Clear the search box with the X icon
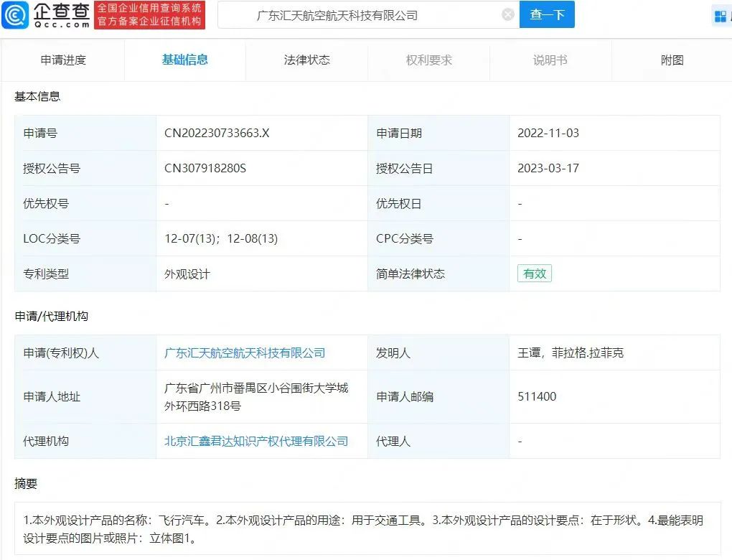 pos(508,15)
